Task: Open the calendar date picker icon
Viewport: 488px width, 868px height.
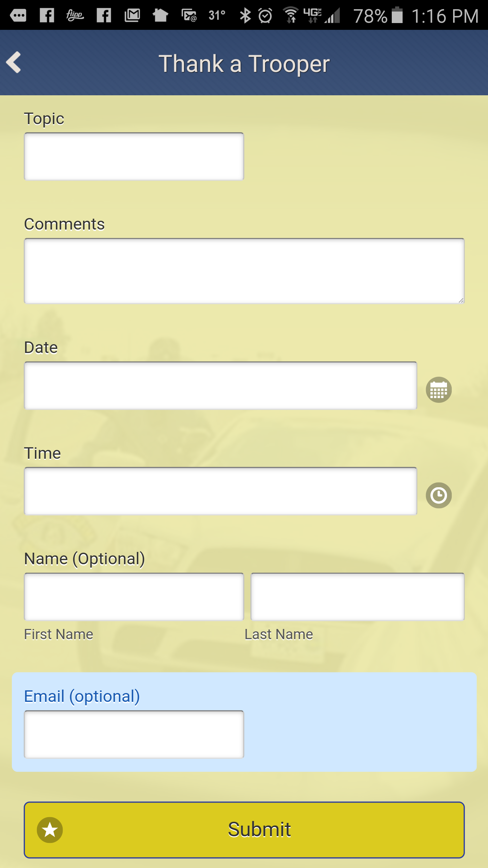Action: [439, 390]
